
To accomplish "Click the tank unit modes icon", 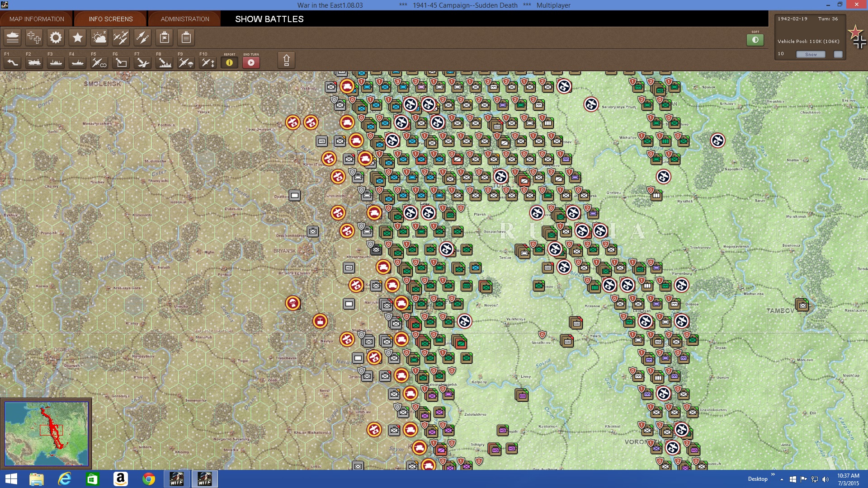I will pos(13,38).
